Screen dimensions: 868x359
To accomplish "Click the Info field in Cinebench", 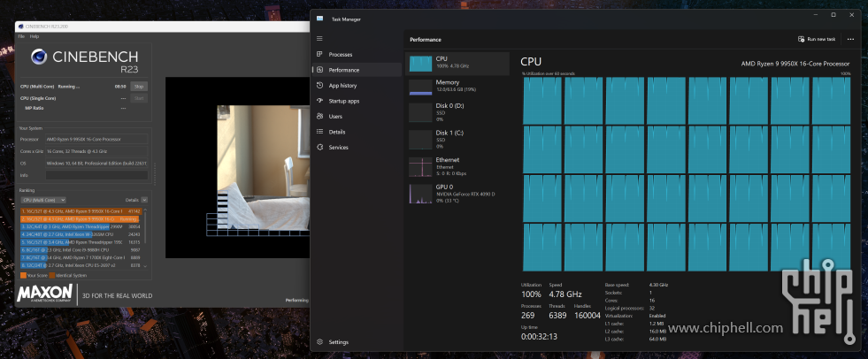I will 96,175.
